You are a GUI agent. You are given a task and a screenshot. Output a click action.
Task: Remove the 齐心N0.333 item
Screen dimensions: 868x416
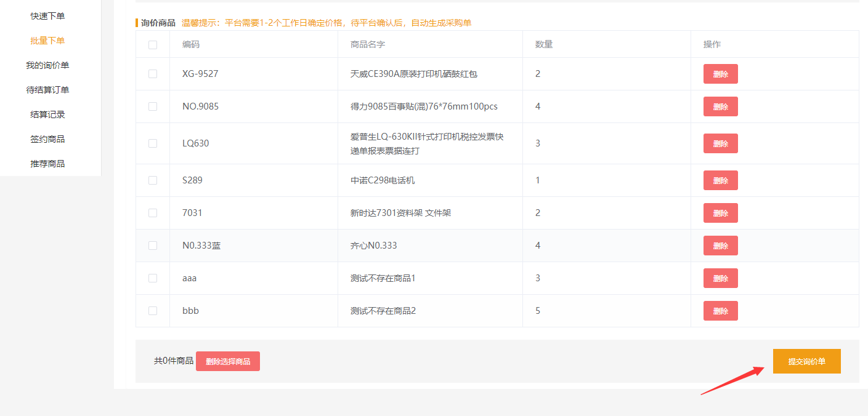[720, 246]
